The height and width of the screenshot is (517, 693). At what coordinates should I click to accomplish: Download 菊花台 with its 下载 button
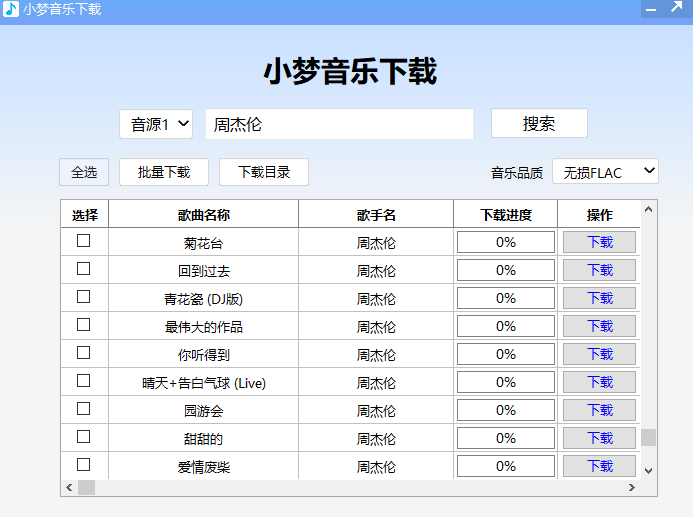[599, 242]
